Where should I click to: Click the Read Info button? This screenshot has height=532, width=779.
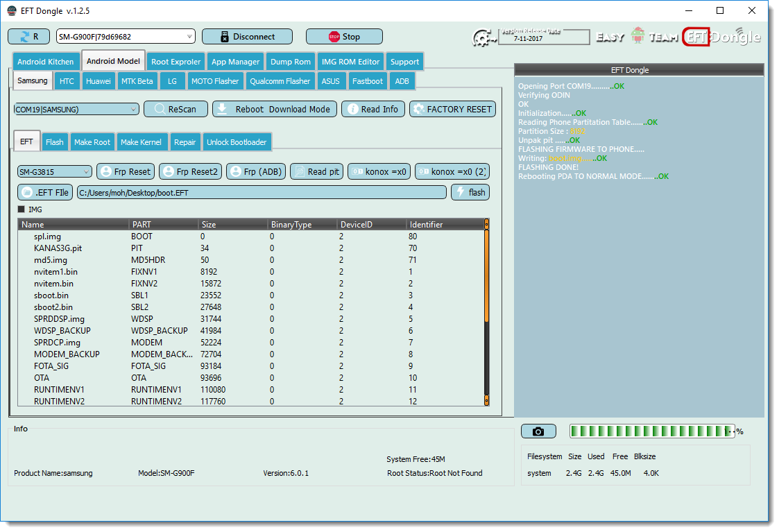point(373,110)
